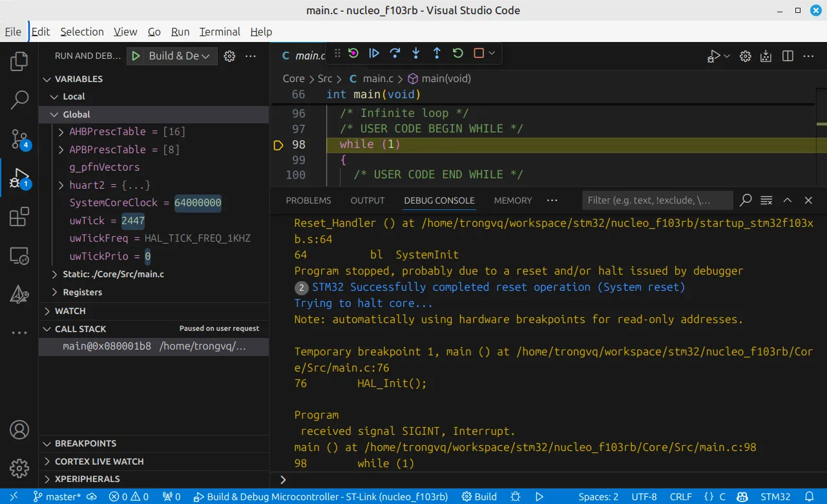Open the Selection menu
The width and height of the screenshot is (827, 504).
82,32
